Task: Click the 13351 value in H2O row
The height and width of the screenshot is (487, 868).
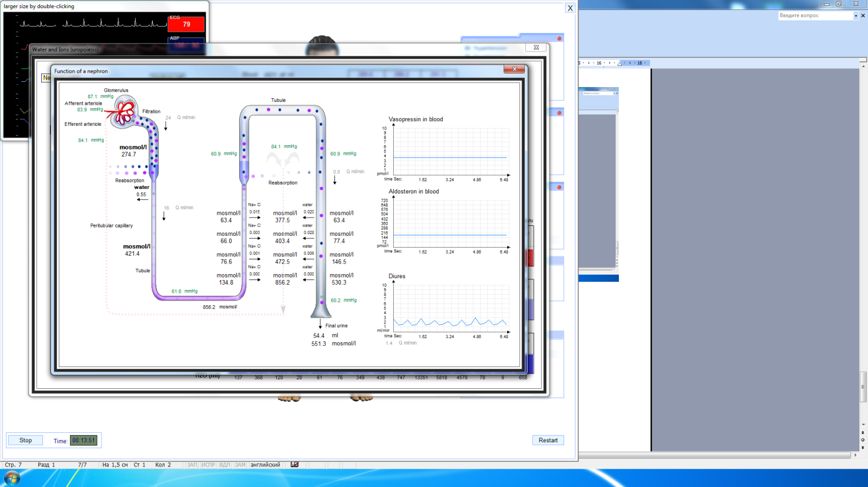Action: click(x=421, y=378)
